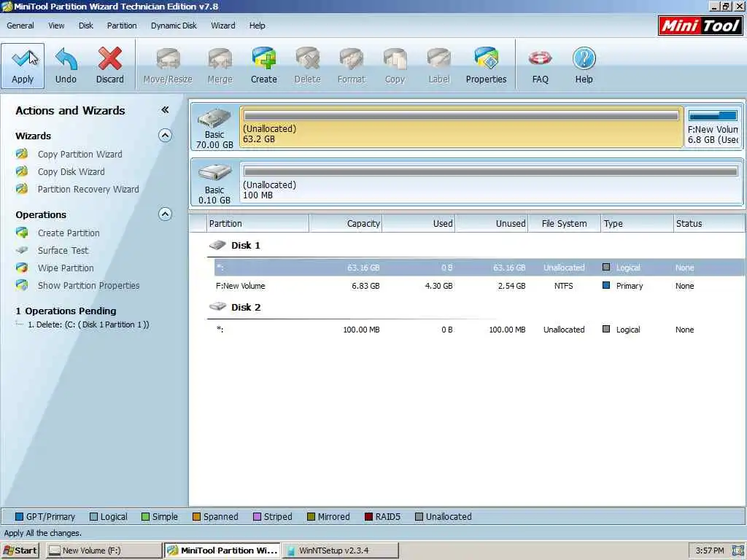Click the Move/Resize toolbar icon
Screen dimensions: 747x560
[168, 66]
